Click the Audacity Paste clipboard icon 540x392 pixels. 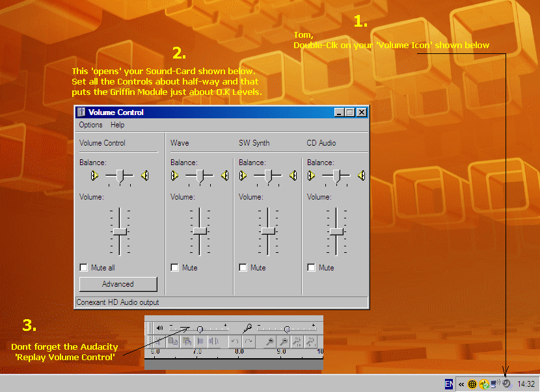[x=187, y=341]
